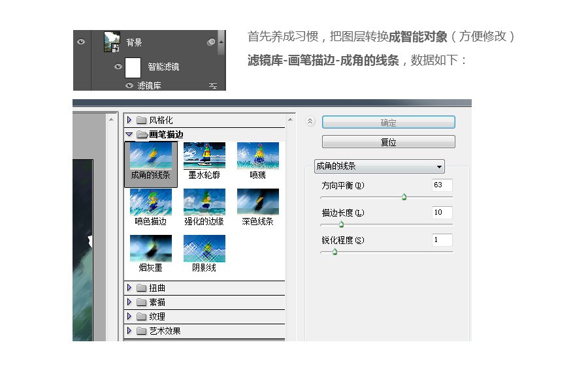This screenshot has height=368, width=588.
Task: Hide the 背景 layer with its eye icon
Action: coord(81,42)
